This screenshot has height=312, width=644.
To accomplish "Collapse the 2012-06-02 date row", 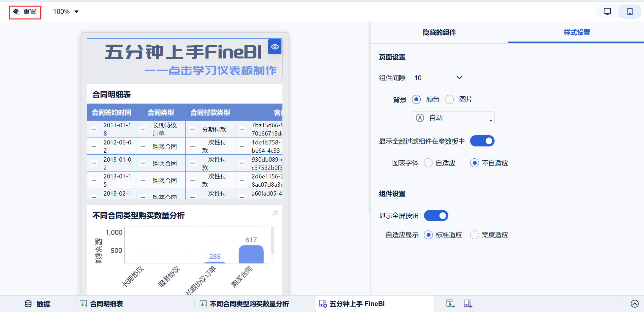I will [x=94, y=146].
